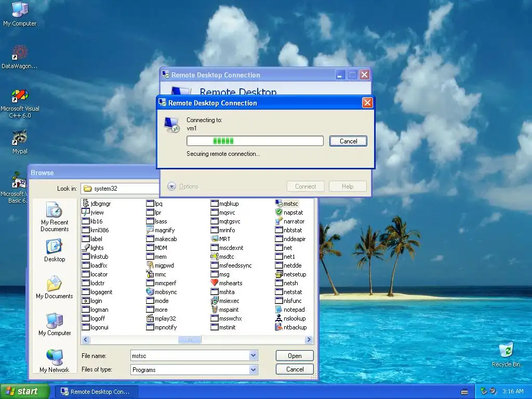Select mmc file entry

coord(156,274)
